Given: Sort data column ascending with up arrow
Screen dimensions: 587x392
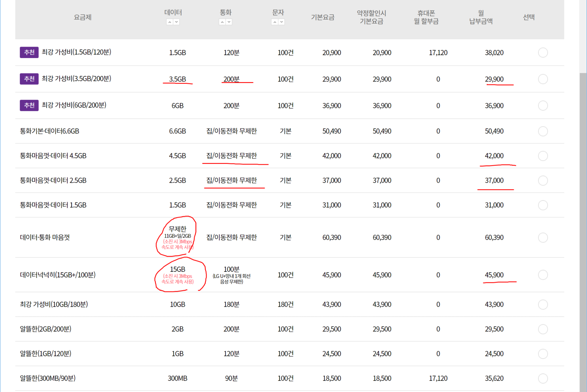Looking at the screenshot, I should pyautogui.click(x=170, y=22).
